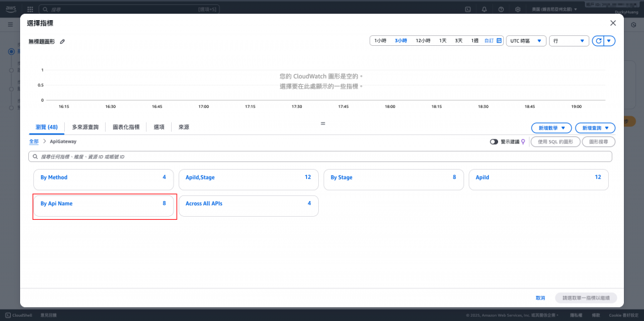Open region selector dropdown
This screenshot has height=321, width=644.
click(554, 9)
